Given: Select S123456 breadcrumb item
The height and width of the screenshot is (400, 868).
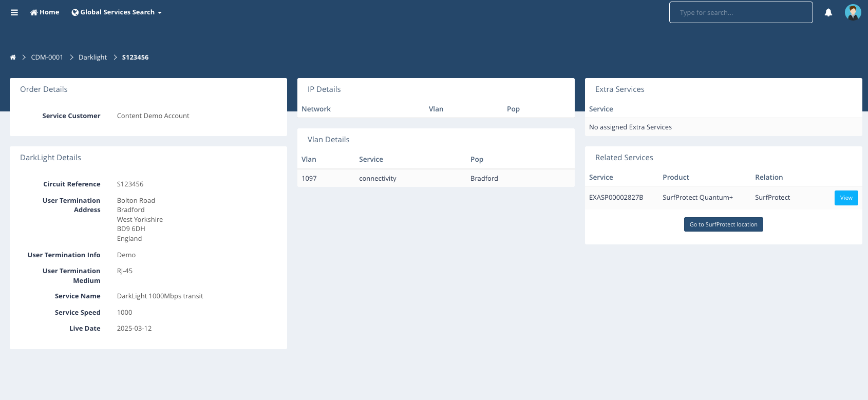Looking at the screenshot, I should pyautogui.click(x=135, y=58).
